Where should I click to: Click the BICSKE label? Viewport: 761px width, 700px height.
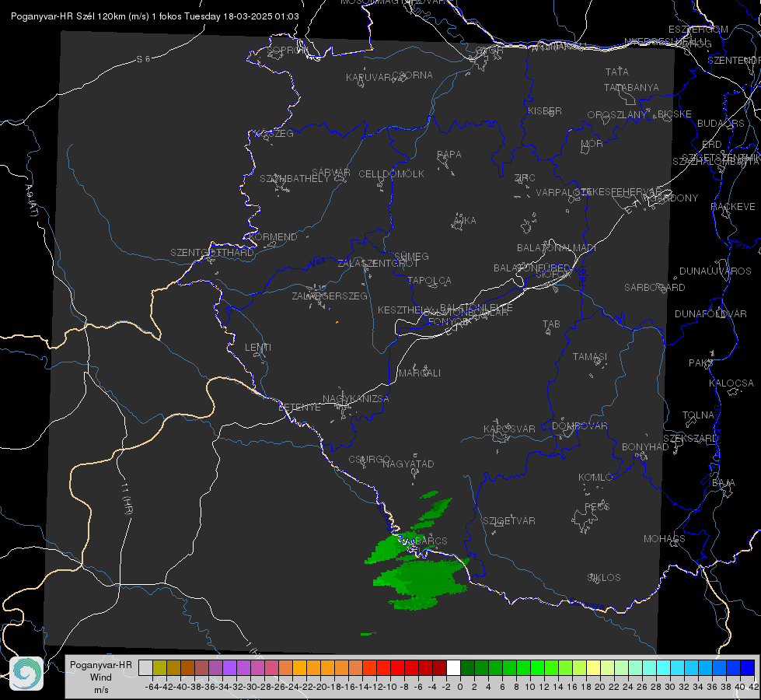(x=675, y=114)
